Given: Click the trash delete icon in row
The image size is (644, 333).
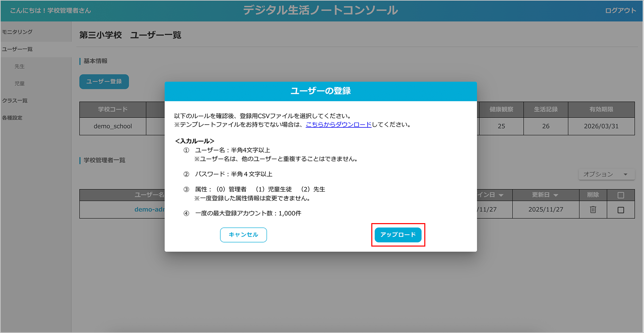Looking at the screenshot, I should pyautogui.click(x=593, y=210).
